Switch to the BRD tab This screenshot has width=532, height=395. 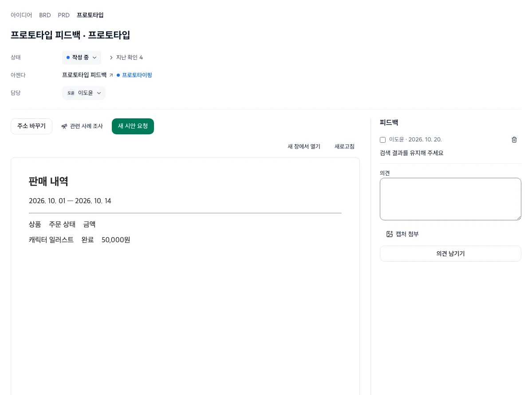[x=45, y=15]
